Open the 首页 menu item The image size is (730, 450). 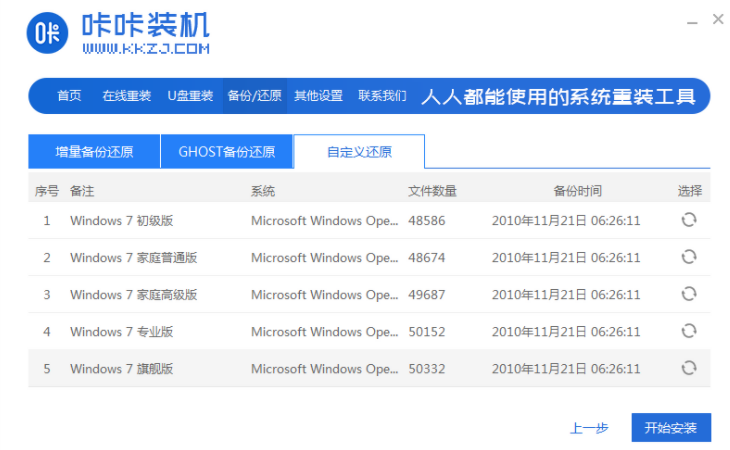pyautogui.click(x=69, y=96)
